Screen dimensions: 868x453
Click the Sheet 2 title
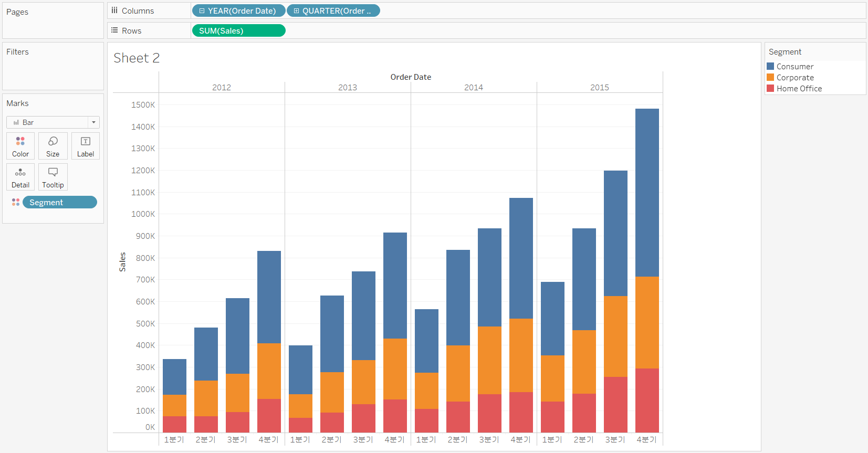137,58
